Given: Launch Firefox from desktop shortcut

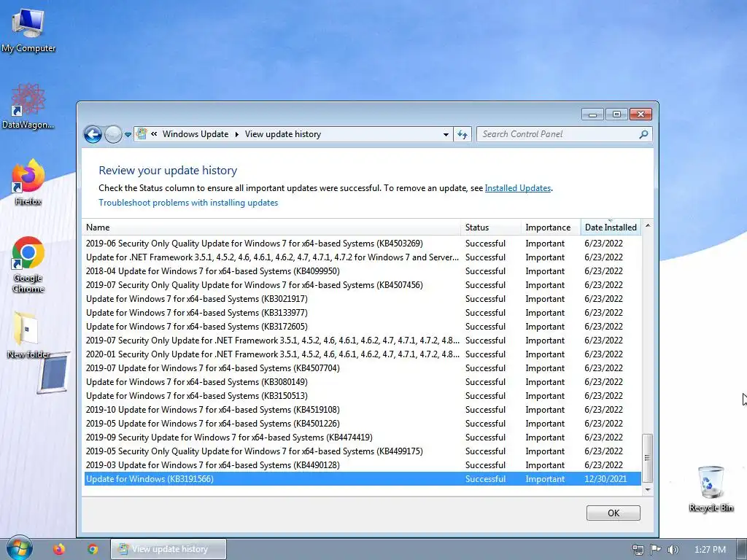Looking at the screenshot, I should click(x=28, y=182).
